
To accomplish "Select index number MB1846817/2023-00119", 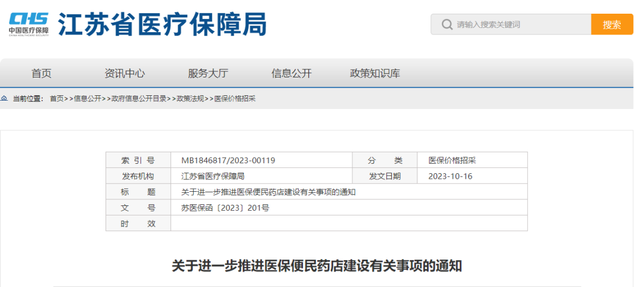I will pos(228,160).
